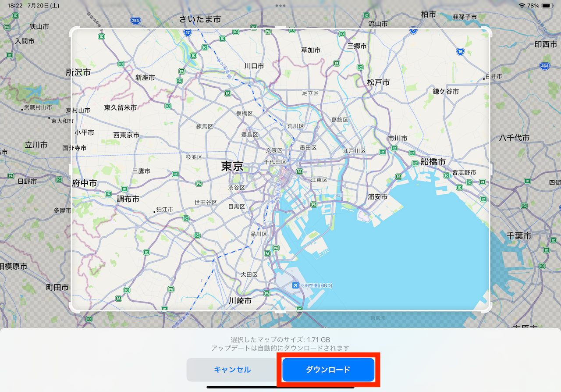Screen dimensions: 561x392
Task: Tap the 浦安市 label
Action: pyautogui.click(x=377, y=197)
